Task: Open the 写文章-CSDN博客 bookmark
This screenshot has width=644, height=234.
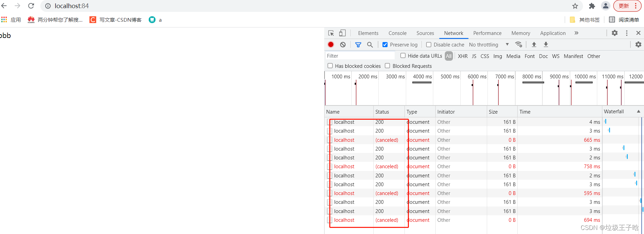Action: point(116,20)
